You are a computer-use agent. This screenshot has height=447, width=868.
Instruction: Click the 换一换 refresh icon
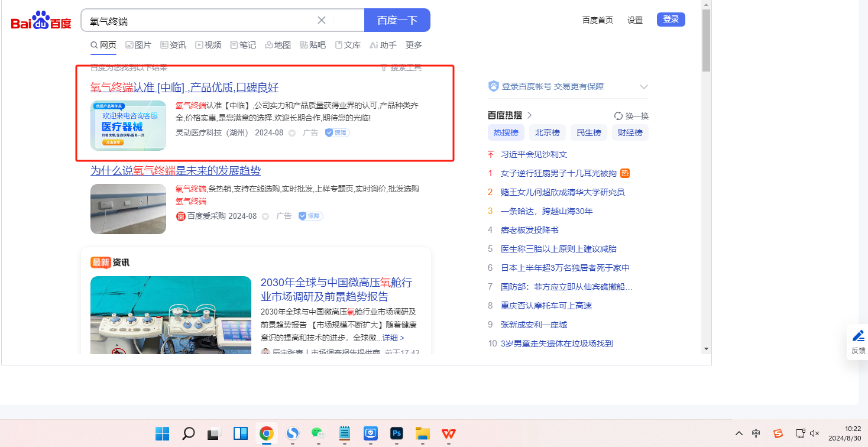coord(618,116)
